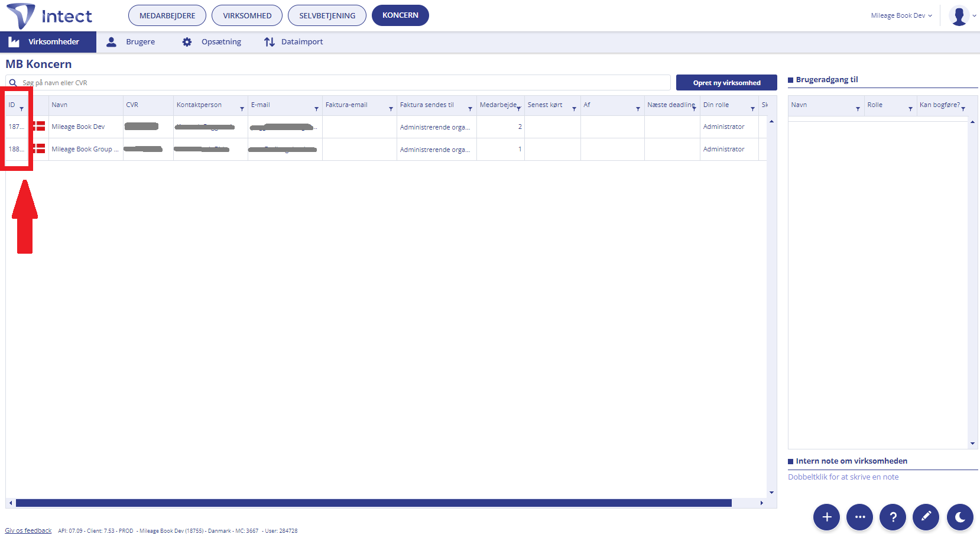The height and width of the screenshot is (534, 980).
Task: Open the Kontaktperson column filter
Action: coord(242,109)
